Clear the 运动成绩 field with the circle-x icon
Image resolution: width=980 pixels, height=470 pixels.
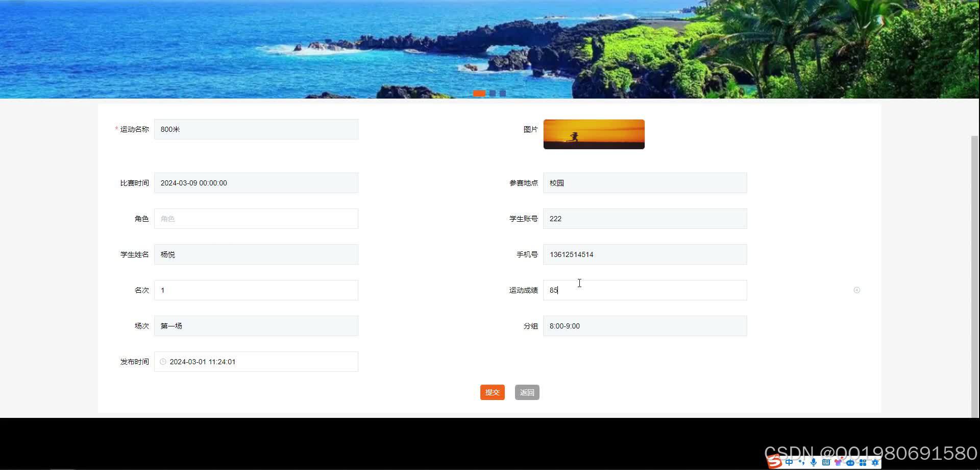click(x=856, y=290)
